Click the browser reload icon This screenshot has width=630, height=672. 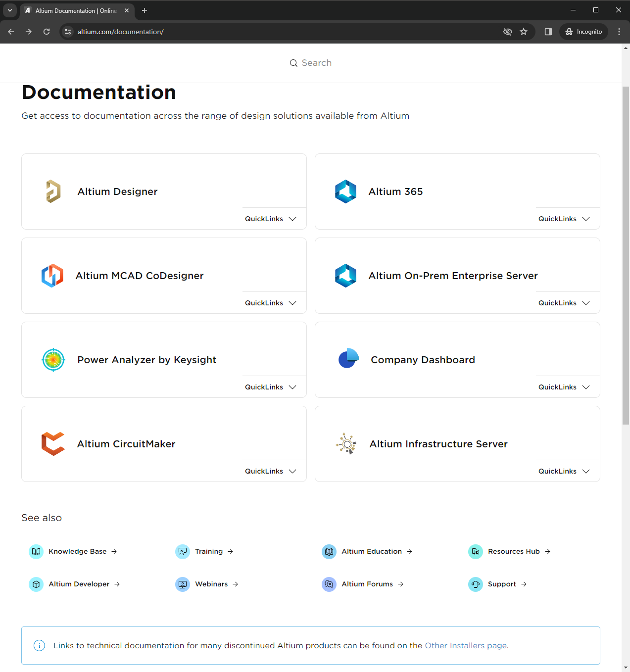47,32
